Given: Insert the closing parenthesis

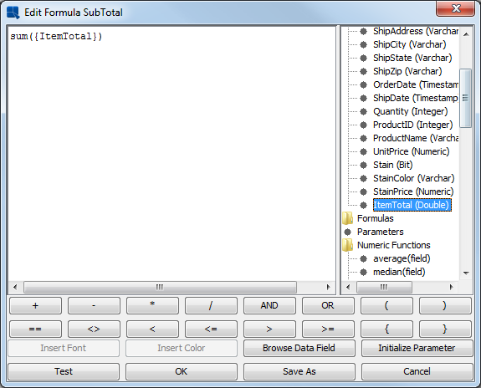Looking at the screenshot, I should point(445,306).
